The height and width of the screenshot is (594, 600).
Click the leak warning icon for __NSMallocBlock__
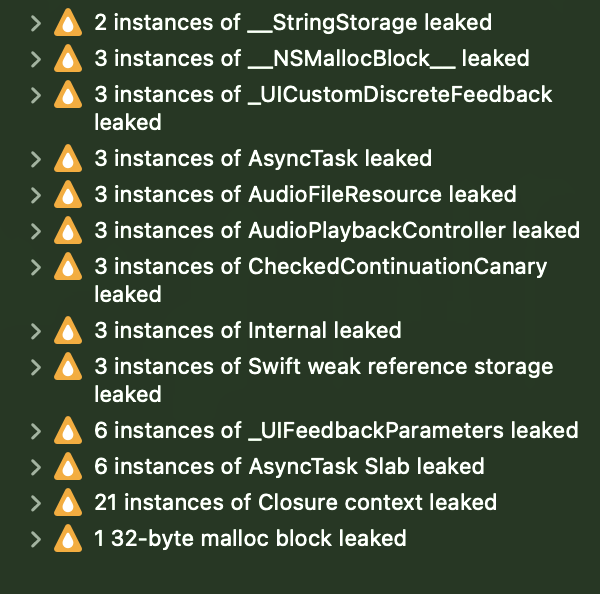[x=67, y=59]
